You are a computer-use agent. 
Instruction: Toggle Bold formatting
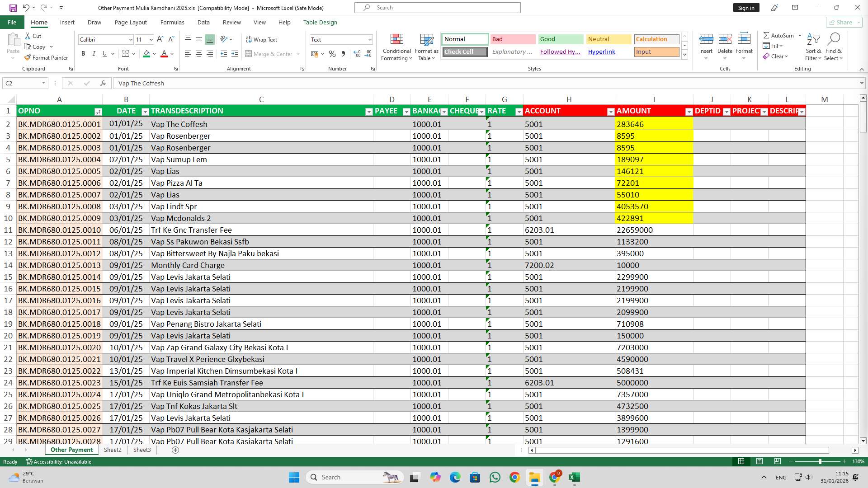(83, 54)
